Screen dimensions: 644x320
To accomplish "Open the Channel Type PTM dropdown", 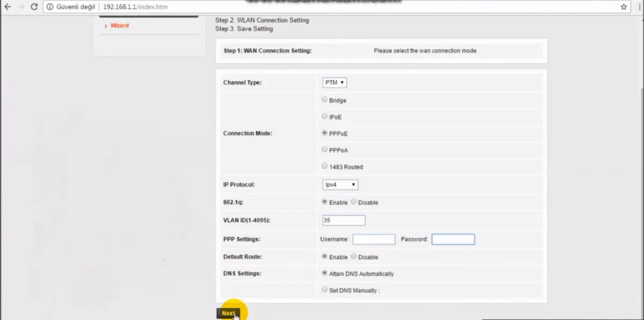I will tap(335, 82).
